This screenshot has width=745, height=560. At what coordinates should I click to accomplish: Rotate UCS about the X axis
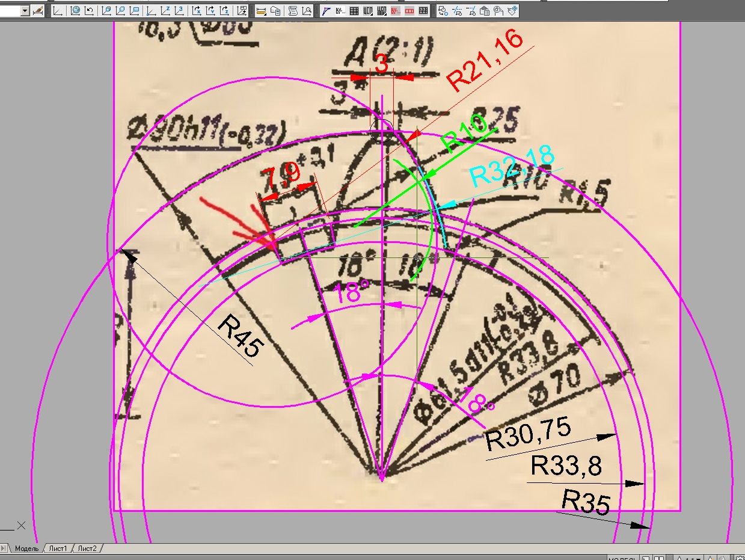196,11
